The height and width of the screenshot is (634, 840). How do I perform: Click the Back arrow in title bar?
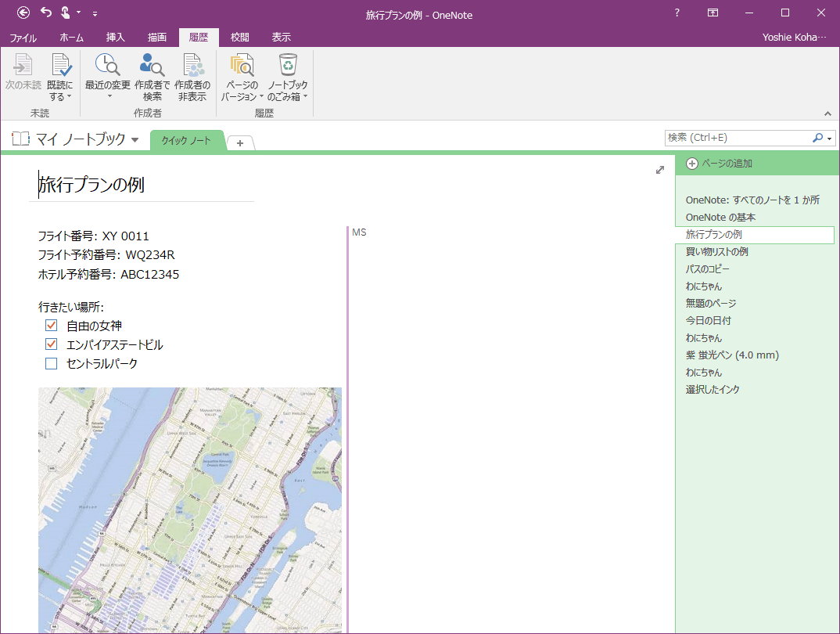point(23,13)
